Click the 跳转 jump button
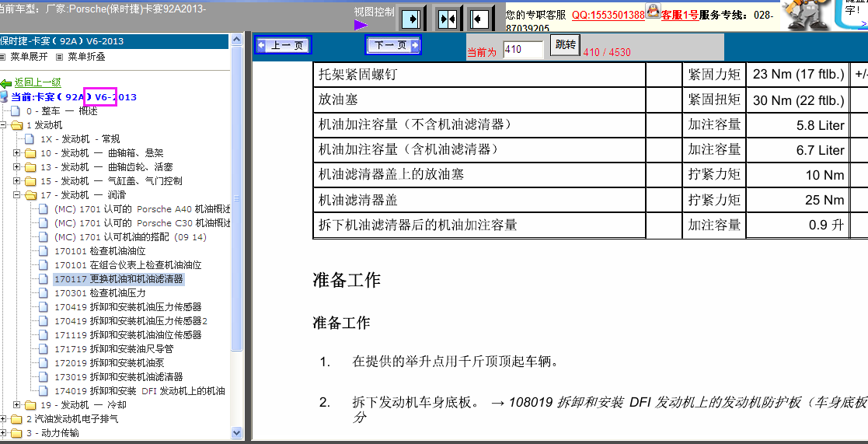Viewport: 868px width, 444px height. (x=565, y=45)
